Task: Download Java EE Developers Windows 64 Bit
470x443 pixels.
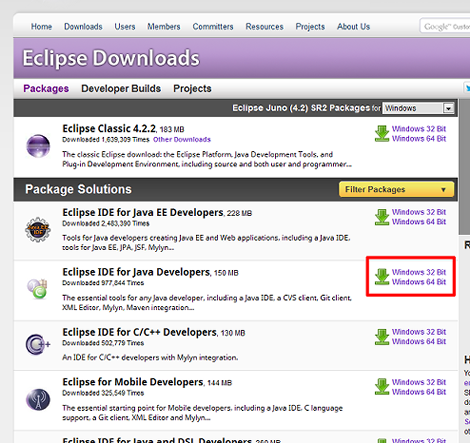Action: click(419, 222)
